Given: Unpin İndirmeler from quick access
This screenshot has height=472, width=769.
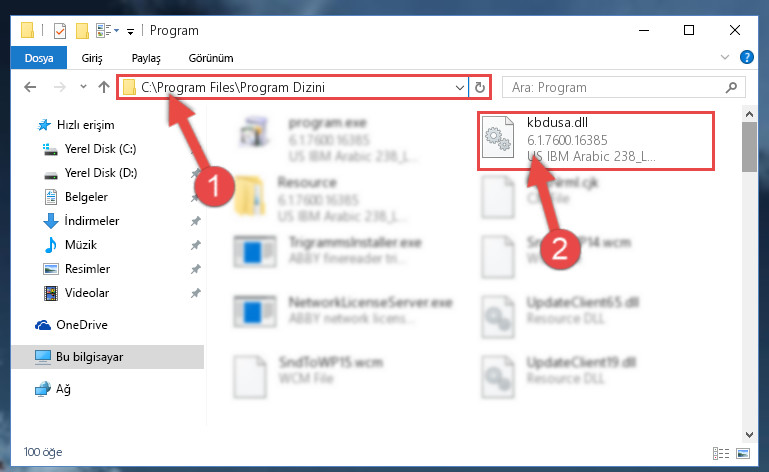Looking at the screenshot, I should pos(195,221).
